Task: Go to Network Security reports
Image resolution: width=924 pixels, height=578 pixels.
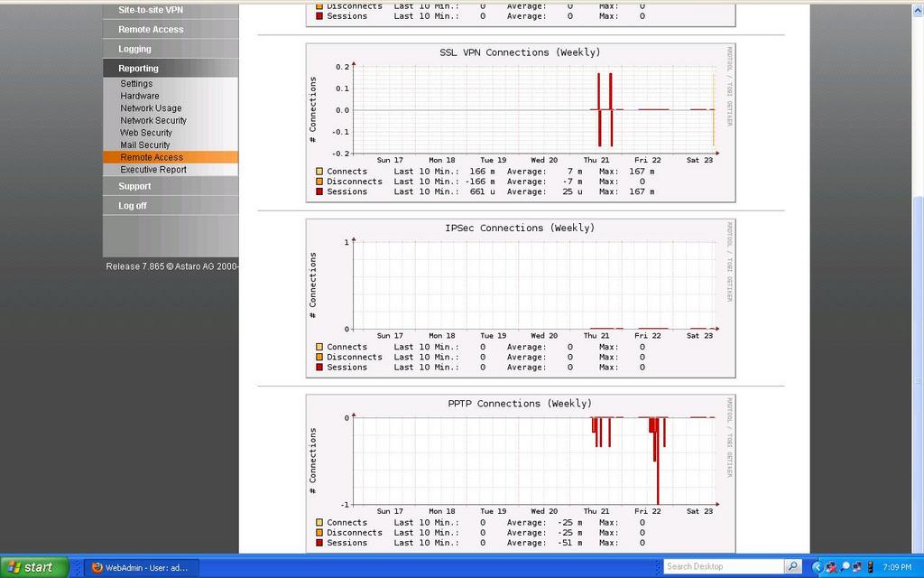Action: click(x=153, y=120)
